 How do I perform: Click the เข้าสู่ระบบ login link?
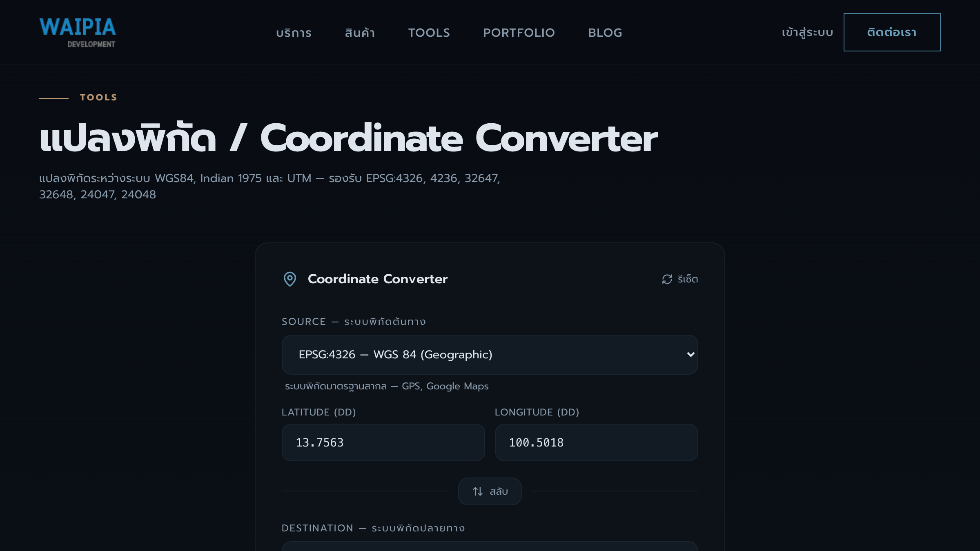point(806,32)
